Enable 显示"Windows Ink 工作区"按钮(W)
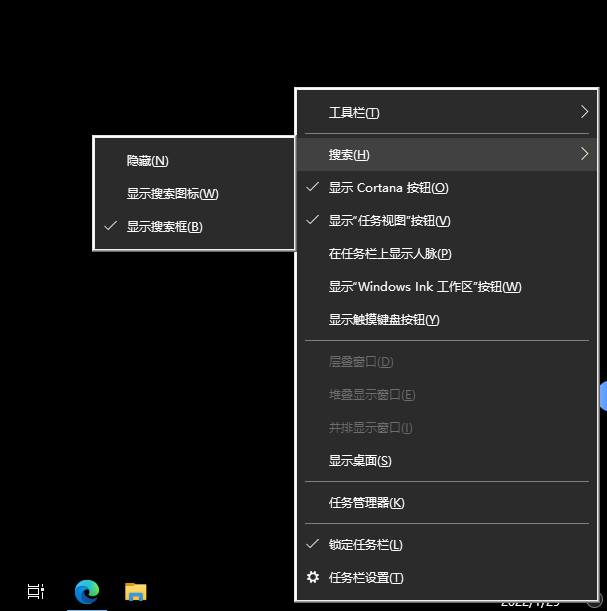The width and height of the screenshot is (607, 611). pyautogui.click(x=446, y=287)
